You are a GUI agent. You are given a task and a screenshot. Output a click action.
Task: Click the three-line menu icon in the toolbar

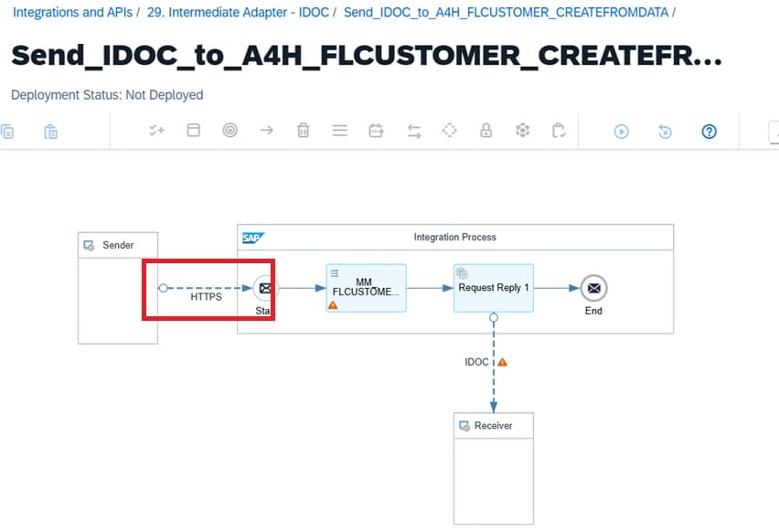pyautogui.click(x=339, y=131)
